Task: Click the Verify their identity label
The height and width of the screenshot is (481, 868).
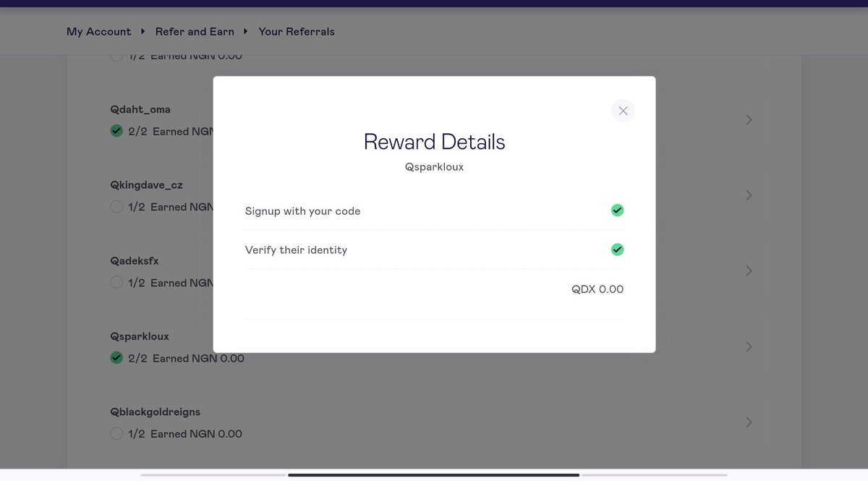Action: tap(296, 250)
